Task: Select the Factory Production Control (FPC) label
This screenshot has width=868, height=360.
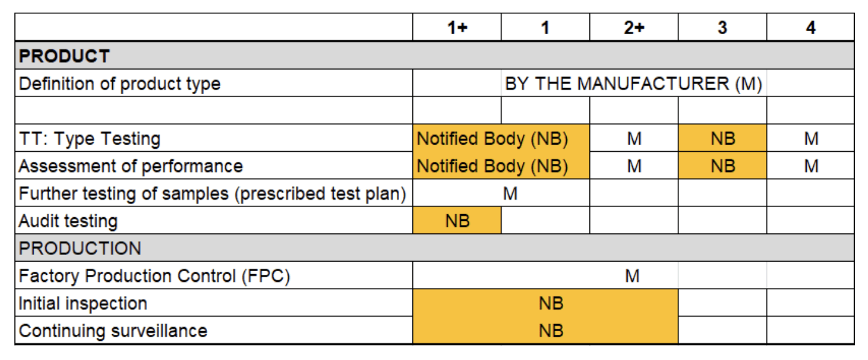Action: point(154,276)
